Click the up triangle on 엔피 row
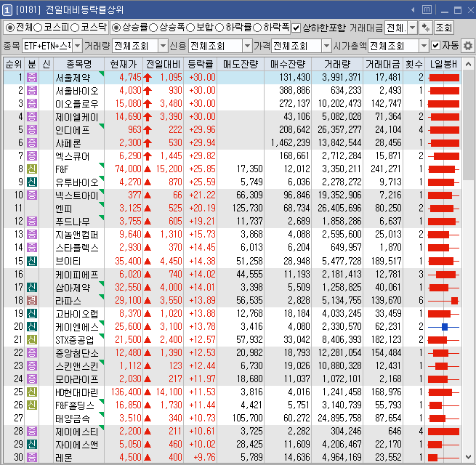 [x=148, y=209]
